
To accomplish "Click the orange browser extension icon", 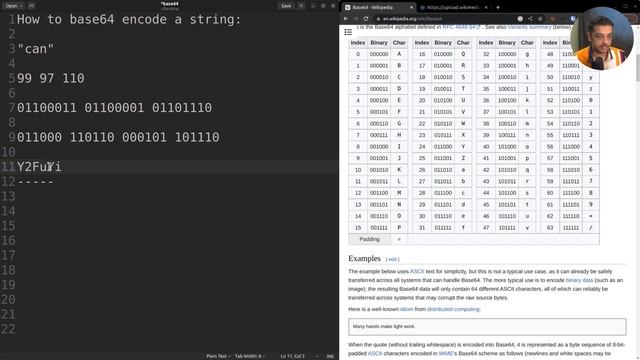I will (x=553, y=19).
